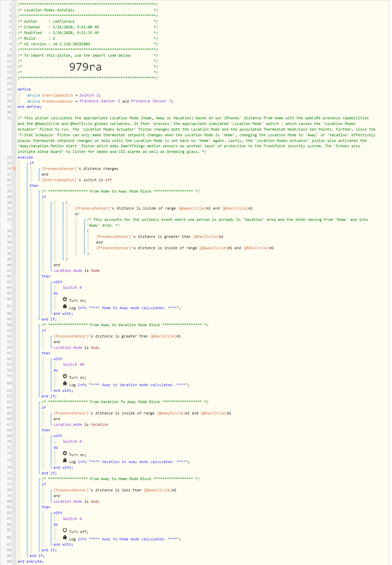The height and width of the screenshot is (565, 392).
Task: Select the distance less than AwayCircle condition
Action: 115,490
